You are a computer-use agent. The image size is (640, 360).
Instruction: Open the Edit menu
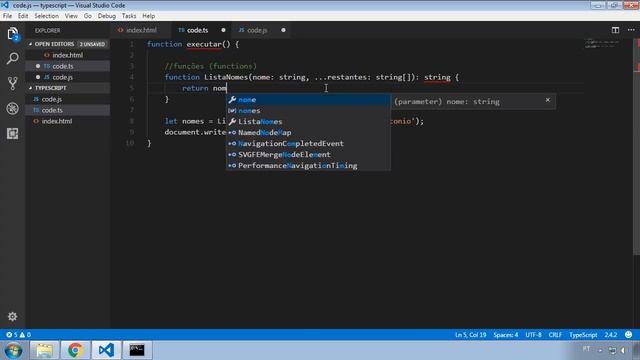point(23,16)
